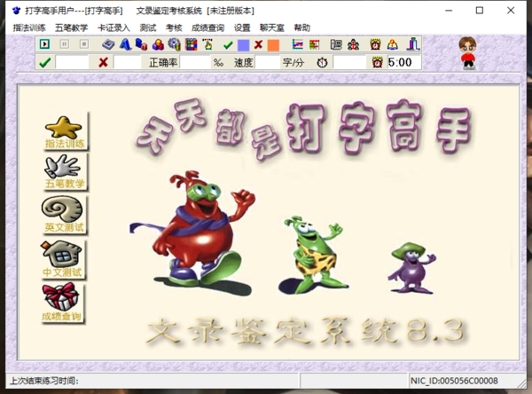Select the purple color square in the toolbar
Screen dimensions: 532x394
243,44
